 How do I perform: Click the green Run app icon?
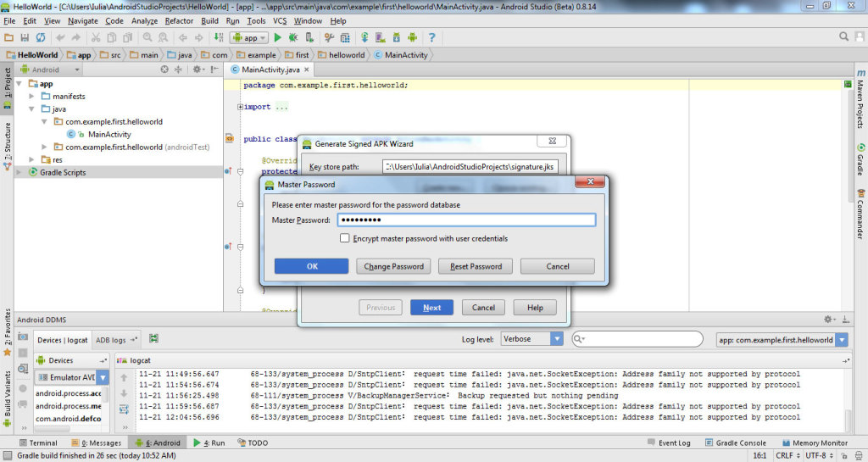278,37
